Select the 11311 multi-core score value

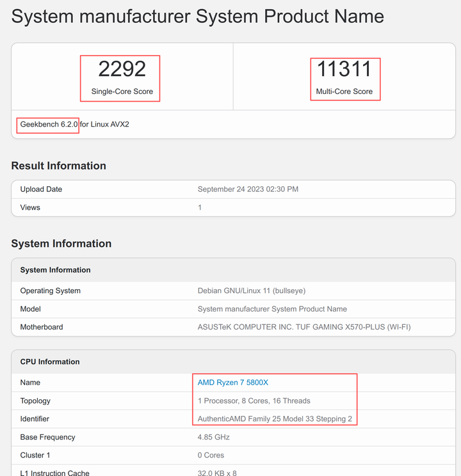[x=344, y=69]
